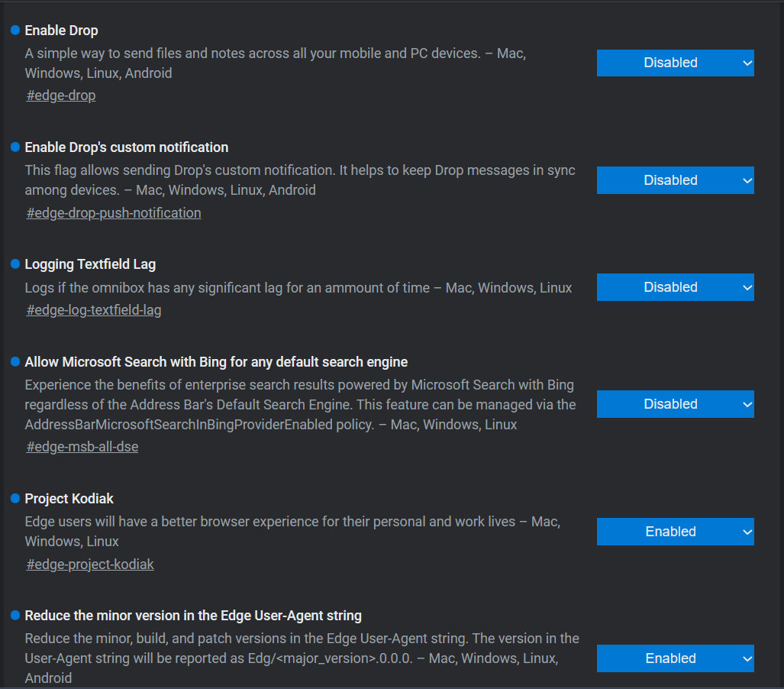Open the dropdown for Drop's custom notification
784x689 pixels.
tap(675, 180)
